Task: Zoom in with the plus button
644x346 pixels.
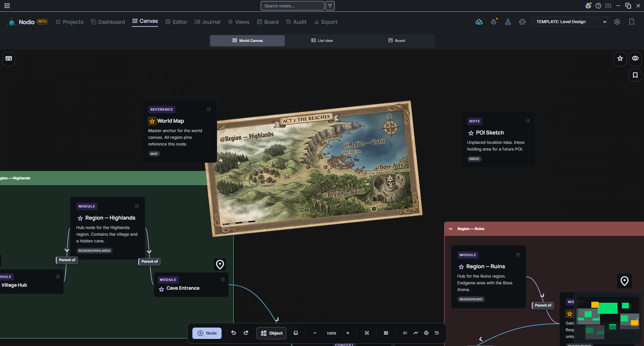Action: pyautogui.click(x=348, y=333)
